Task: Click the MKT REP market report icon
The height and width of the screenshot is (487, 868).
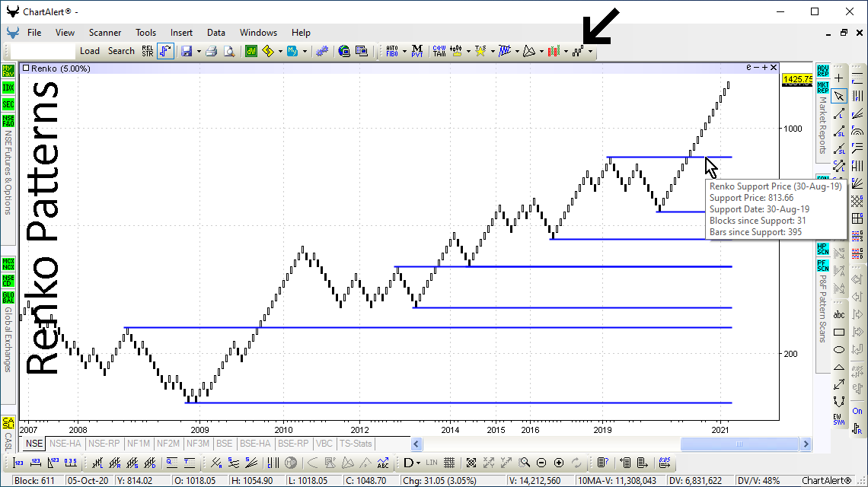Action: pyautogui.click(x=823, y=88)
